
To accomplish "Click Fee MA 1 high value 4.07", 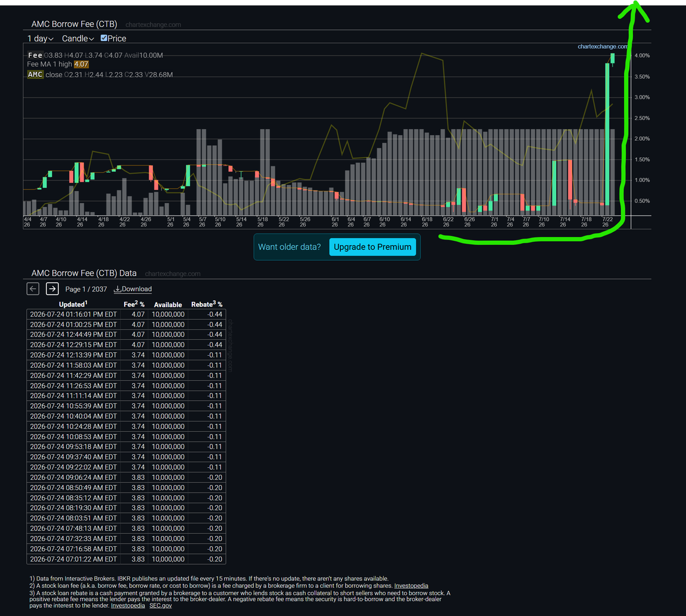I will 81,64.
